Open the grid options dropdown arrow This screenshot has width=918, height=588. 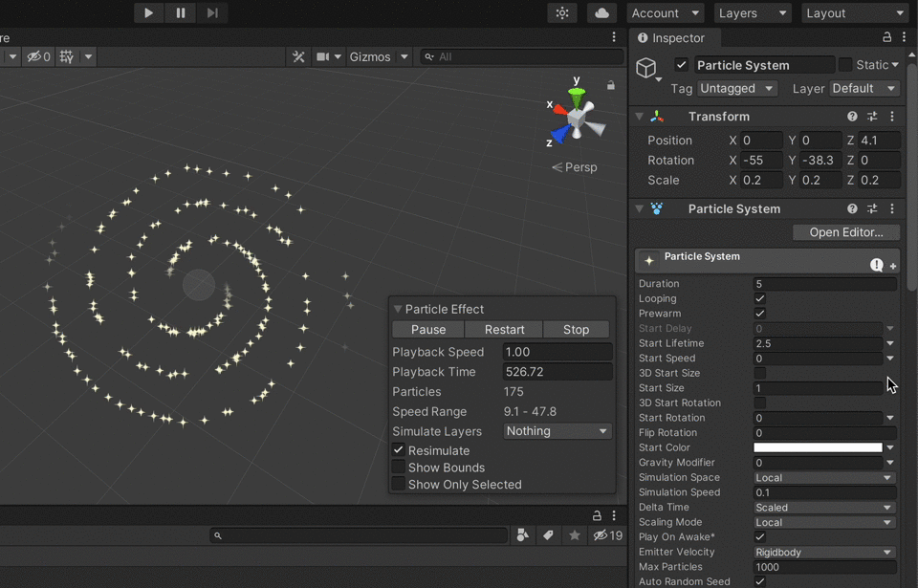coord(88,56)
